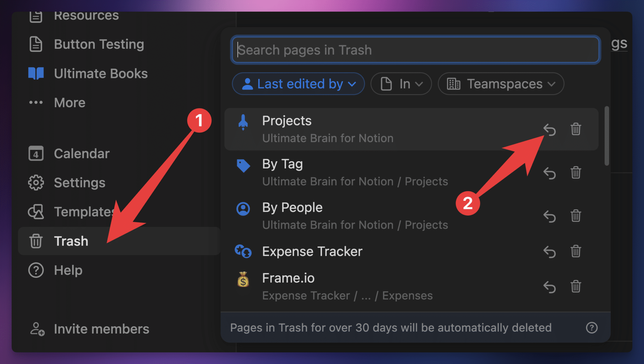The width and height of the screenshot is (644, 364).
Task: Expand the In filter dropdown
Action: (x=401, y=84)
